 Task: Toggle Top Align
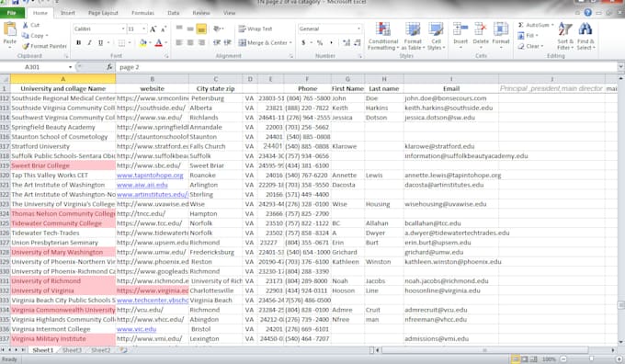pyautogui.click(x=179, y=28)
